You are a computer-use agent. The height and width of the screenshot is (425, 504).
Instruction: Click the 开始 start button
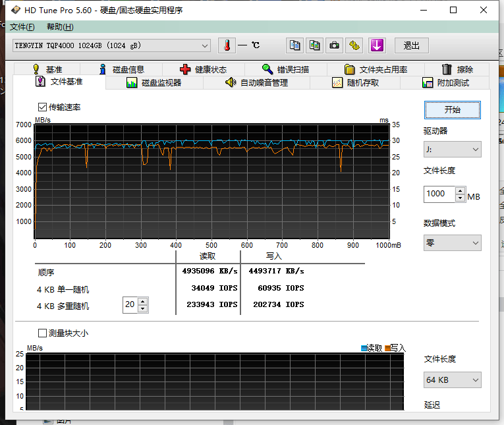(x=452, y=110)
